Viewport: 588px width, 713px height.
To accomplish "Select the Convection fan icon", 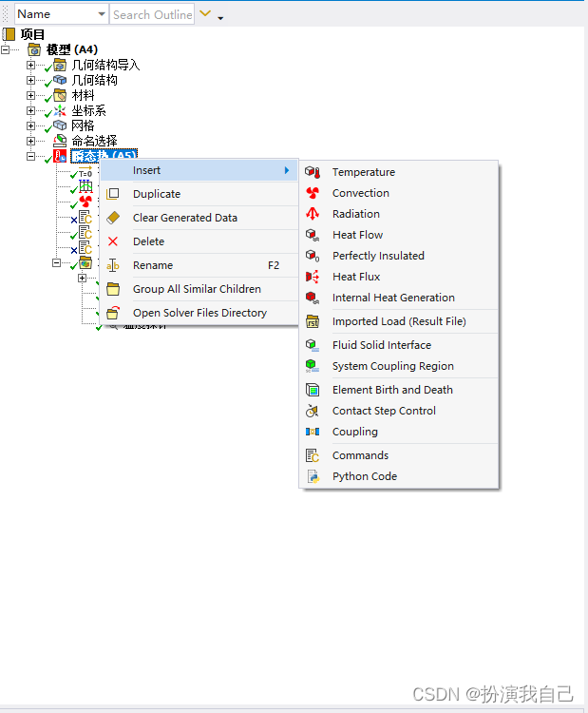I will click(x=313, y=193).
